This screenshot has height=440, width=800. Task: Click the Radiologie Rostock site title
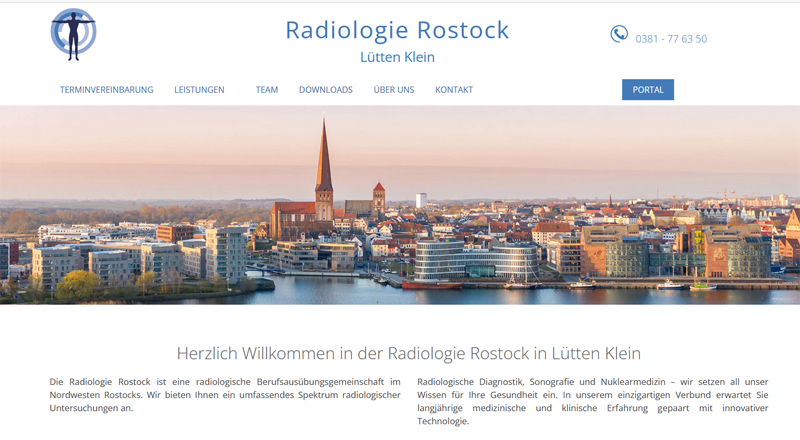point(397,30)
